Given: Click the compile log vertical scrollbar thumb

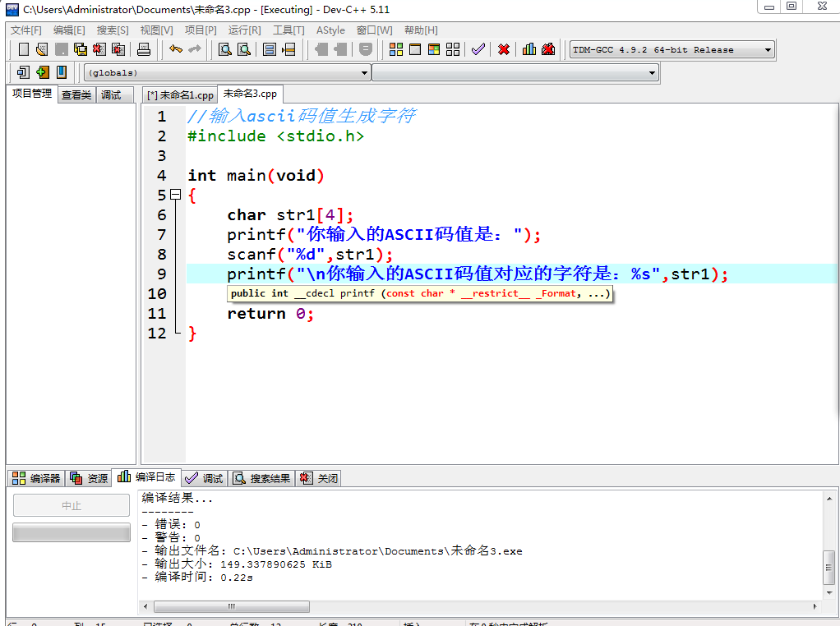Looking at the screenshot, I should (828, 568).
